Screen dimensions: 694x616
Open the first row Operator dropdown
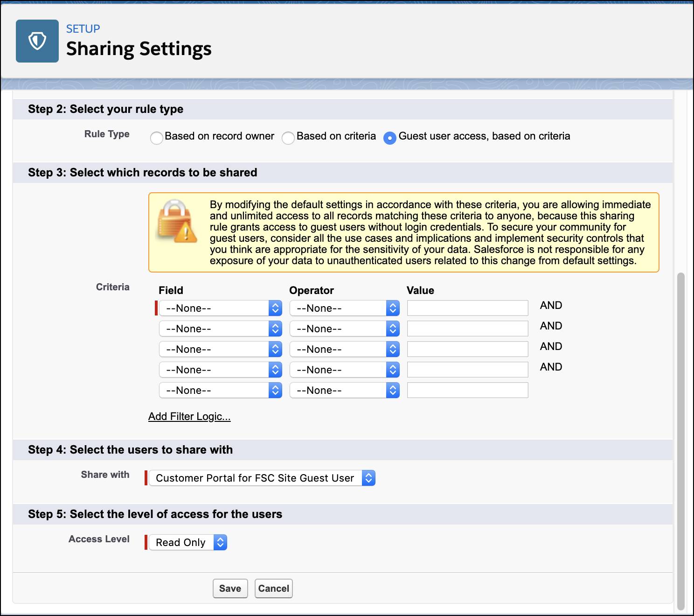[x=345, y=308]
